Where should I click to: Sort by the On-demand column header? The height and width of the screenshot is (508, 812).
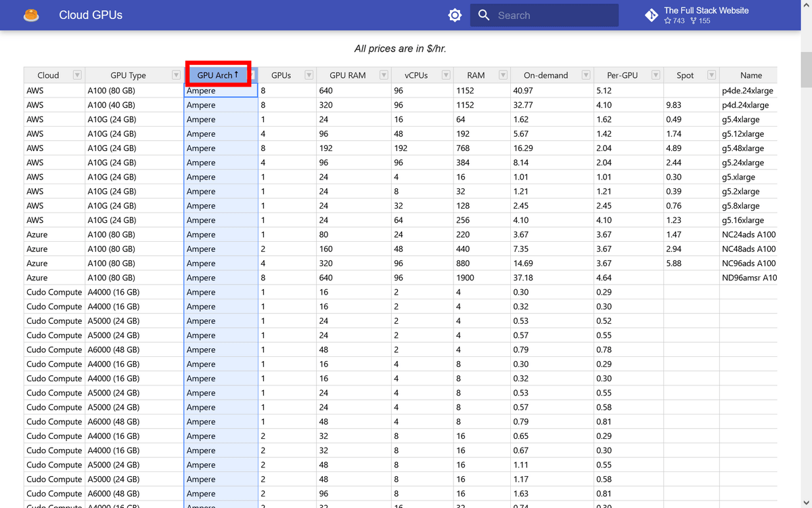tap(545, 75)
